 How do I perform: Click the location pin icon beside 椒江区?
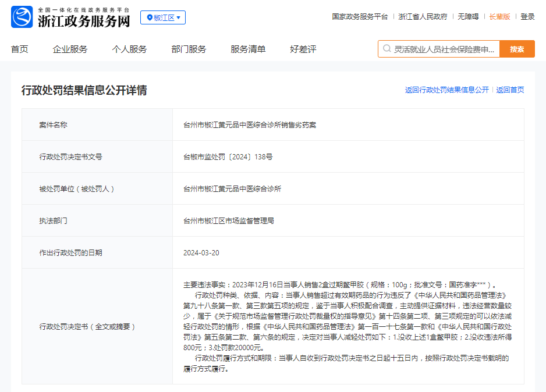click(x=150, y=17)
